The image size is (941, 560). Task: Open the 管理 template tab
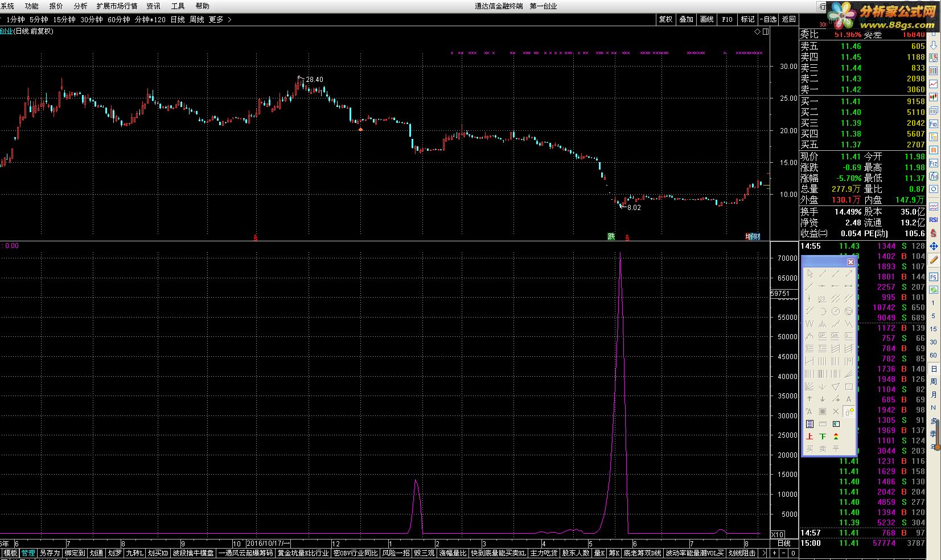[28, 553]
